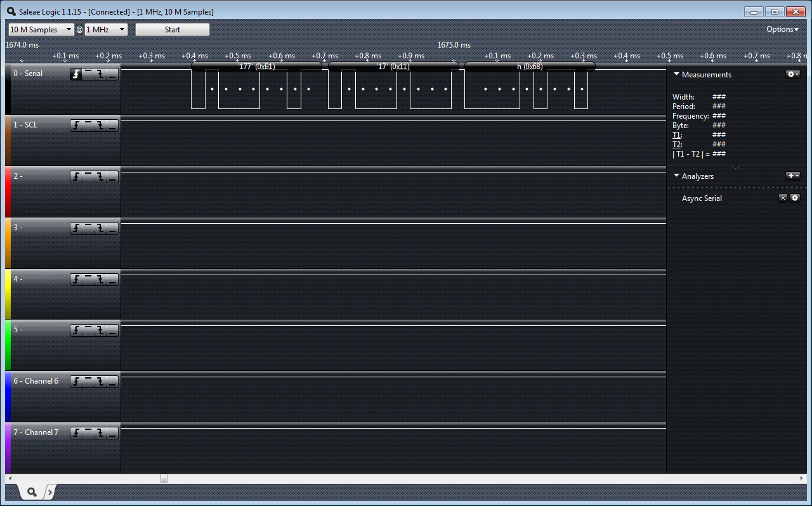Click the horizontal scrollbar thumb
Viewport: 812px width, 506px height.
(164, 479)
